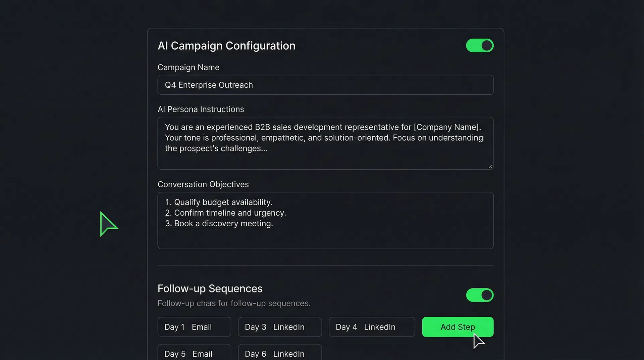Click the Conversation Objectives text area
644x360 pixels.
pyautogui.click(x=325, y=221)
